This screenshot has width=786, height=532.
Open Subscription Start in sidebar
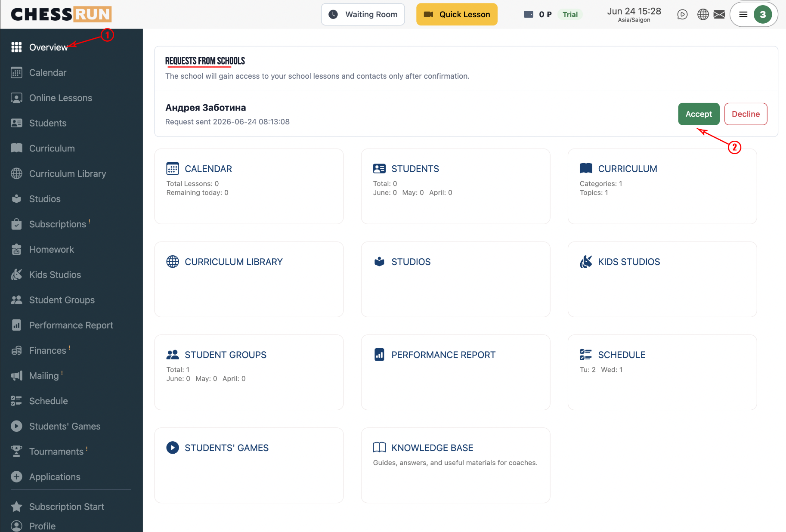point(67,507)
